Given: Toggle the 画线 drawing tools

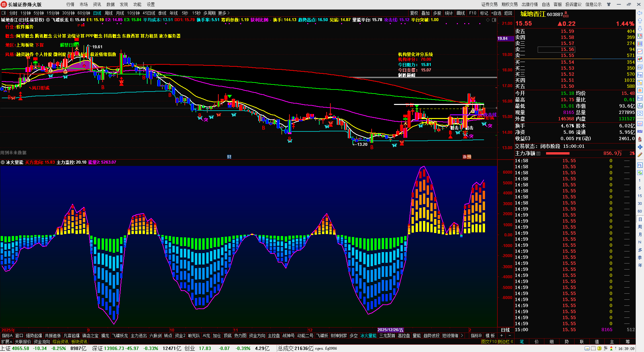Looking at the screenshot, I should (461, 13).
